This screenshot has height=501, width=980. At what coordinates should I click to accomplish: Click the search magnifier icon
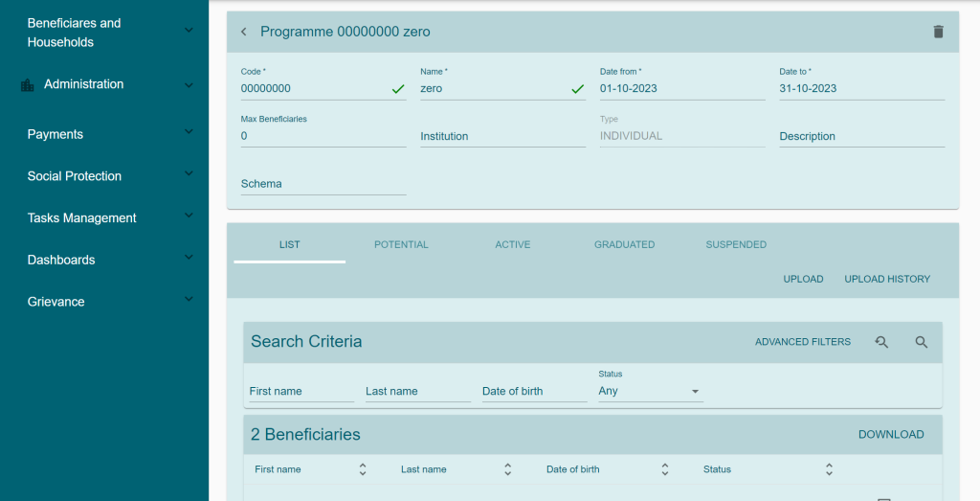click(x=921, y=342)
